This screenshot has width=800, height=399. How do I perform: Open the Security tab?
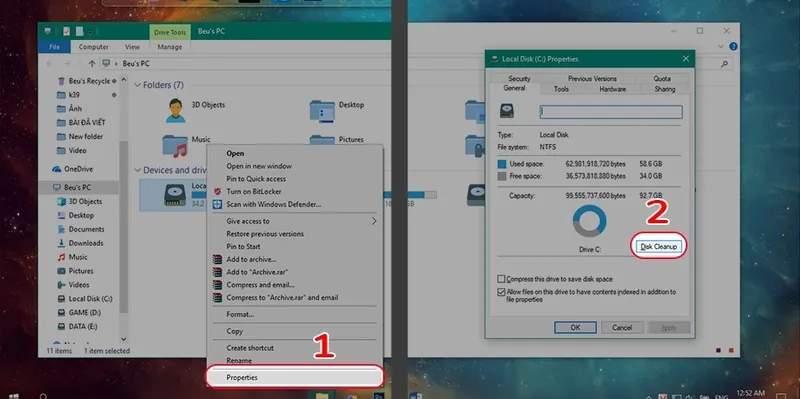click(519, 79)
